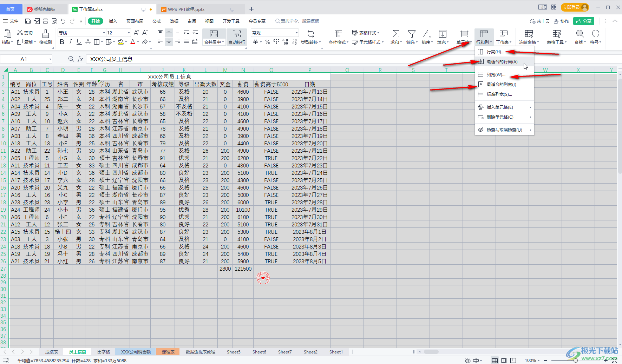Open the font name dropdown (等线)
The height and width of the screenshot is (364, 622).
click(104, 33)
